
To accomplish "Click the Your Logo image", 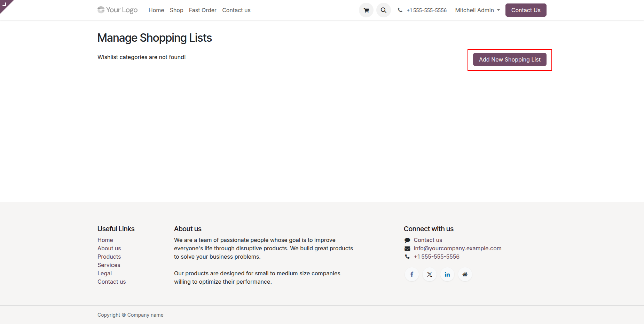I will (118, 10).
